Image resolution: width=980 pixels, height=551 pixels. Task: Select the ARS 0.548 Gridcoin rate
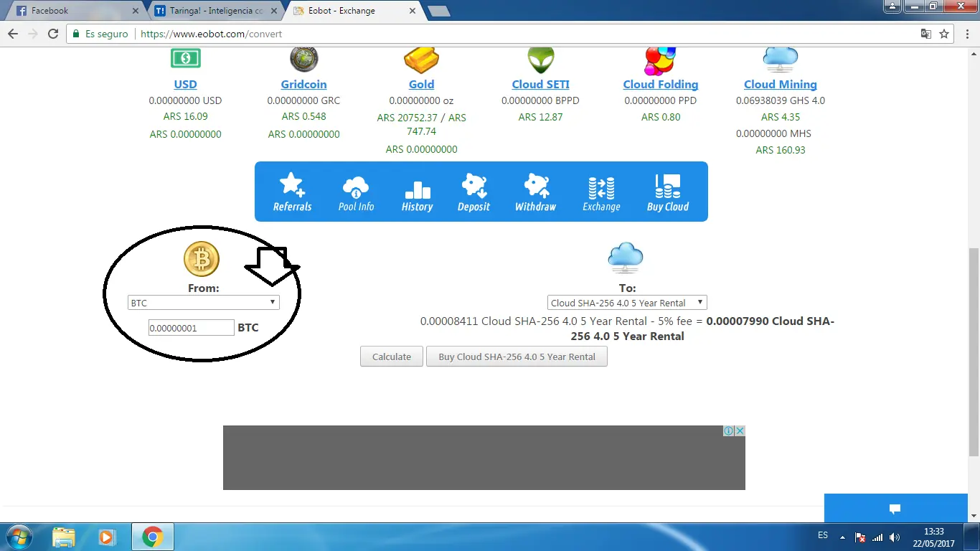tap(303, 116)
